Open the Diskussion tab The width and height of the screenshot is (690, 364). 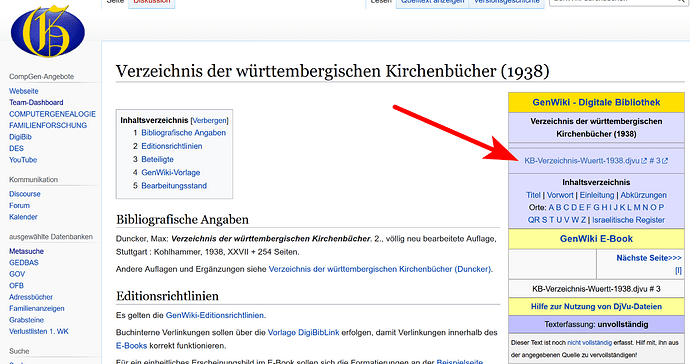[x=151, y=2]
